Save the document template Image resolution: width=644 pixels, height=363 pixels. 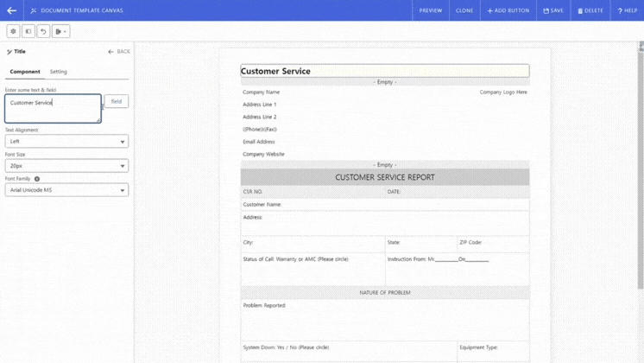coord(553,10)
